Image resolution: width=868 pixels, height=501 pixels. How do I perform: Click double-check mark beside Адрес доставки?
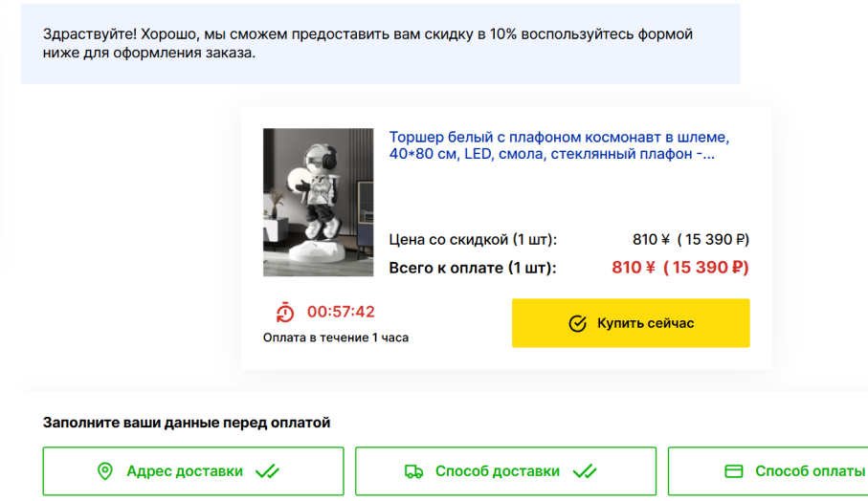pyautogui.click(x=267, y=471)
